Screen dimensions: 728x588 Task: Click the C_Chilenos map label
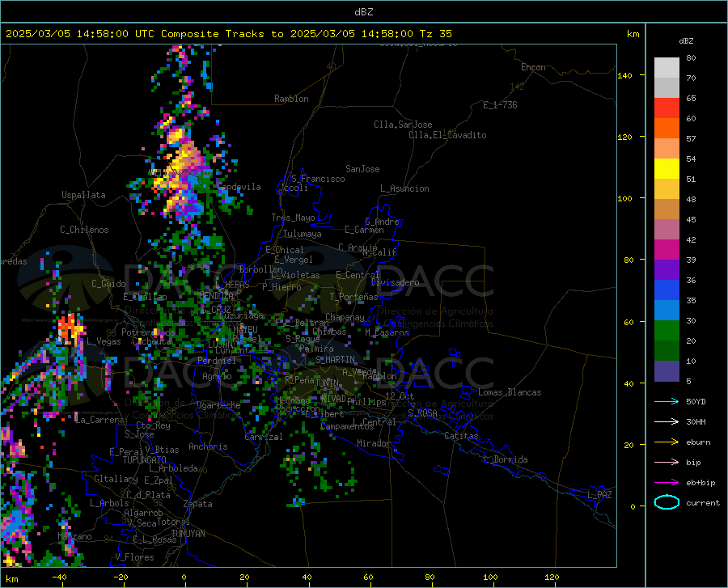(x=84, y=230)
